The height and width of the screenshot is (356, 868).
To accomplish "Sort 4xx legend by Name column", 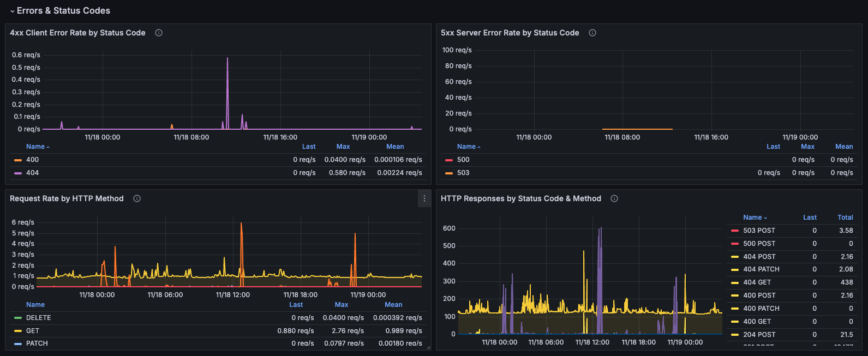I will [35, 147].
